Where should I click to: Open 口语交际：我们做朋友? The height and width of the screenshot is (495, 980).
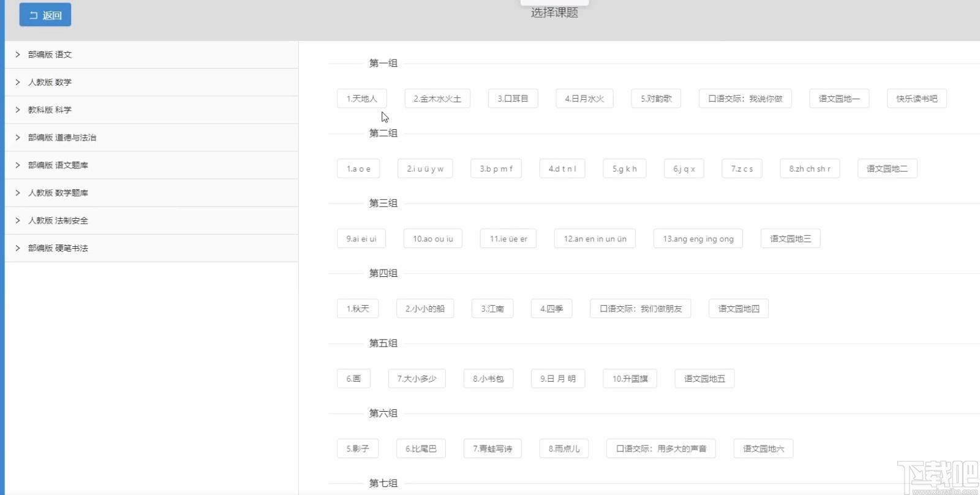(641, 309)
